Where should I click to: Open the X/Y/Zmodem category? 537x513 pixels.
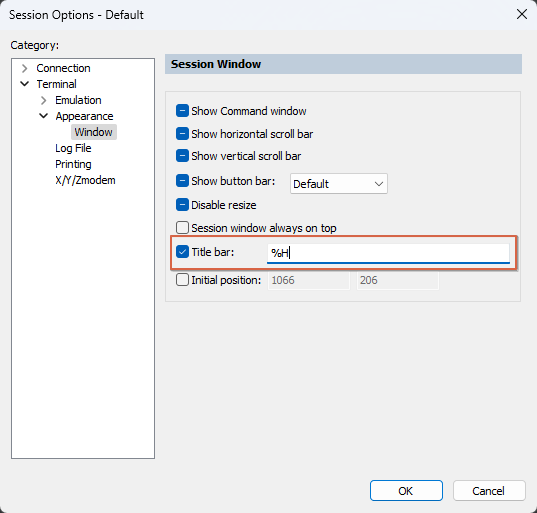pos(85,180)
